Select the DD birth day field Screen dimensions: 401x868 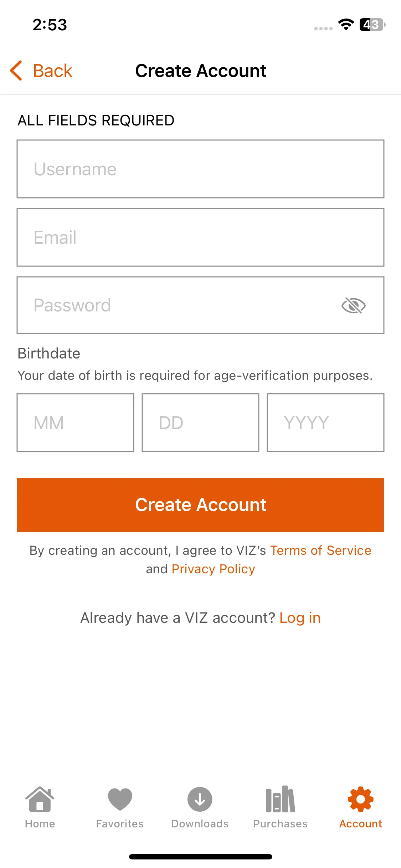(200, 423)
